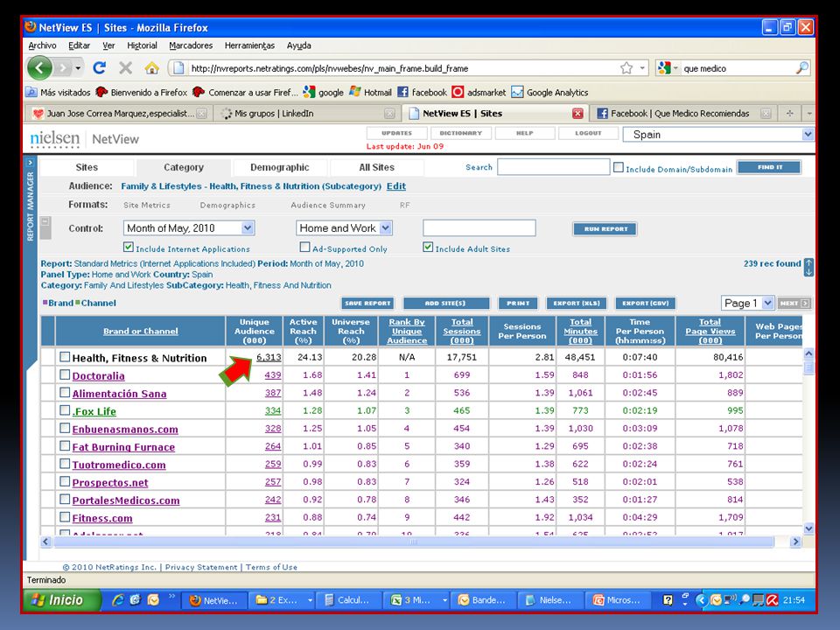Open the Hotmail bookmark

pyautogui.click(x=371, y=92)
